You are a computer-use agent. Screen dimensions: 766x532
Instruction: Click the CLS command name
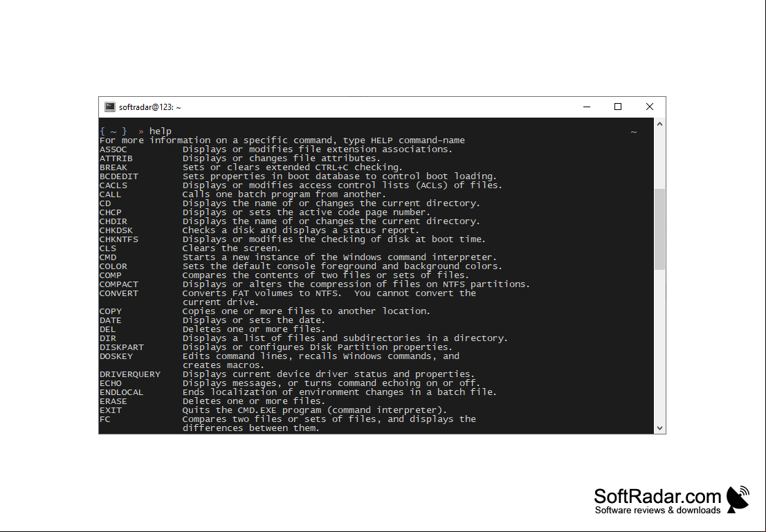point(108,248)
